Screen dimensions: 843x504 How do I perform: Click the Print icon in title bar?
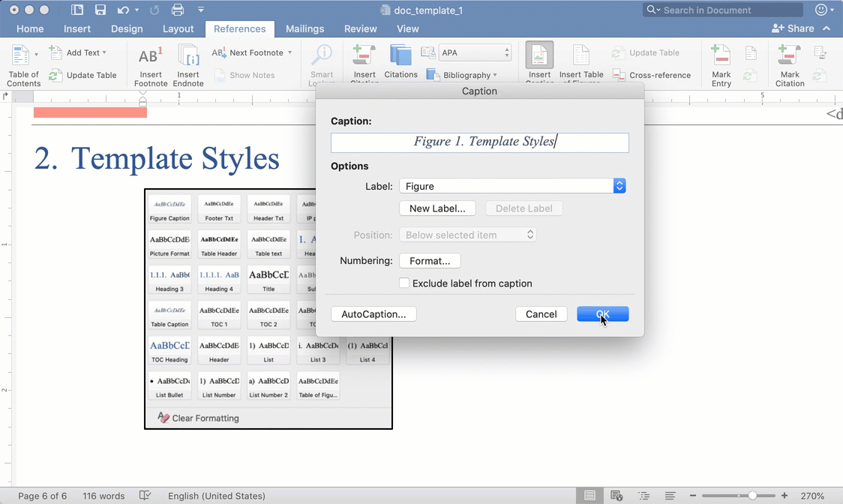coord(178,10)
